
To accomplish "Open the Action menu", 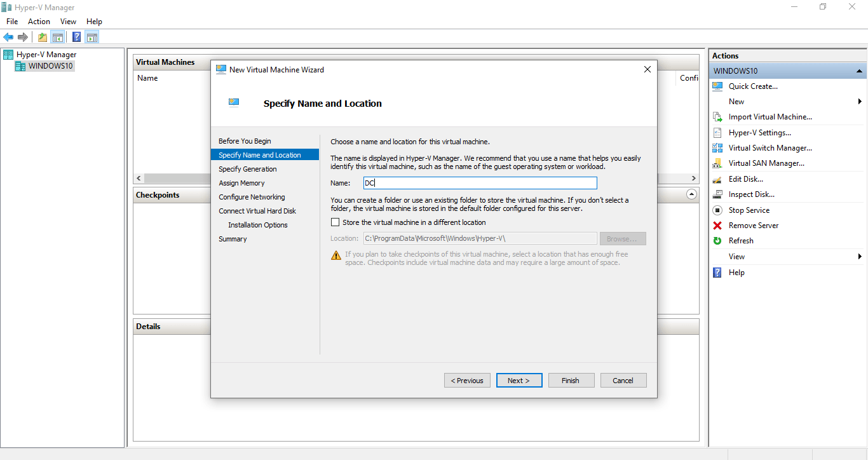I will click(x=39, y=22).
